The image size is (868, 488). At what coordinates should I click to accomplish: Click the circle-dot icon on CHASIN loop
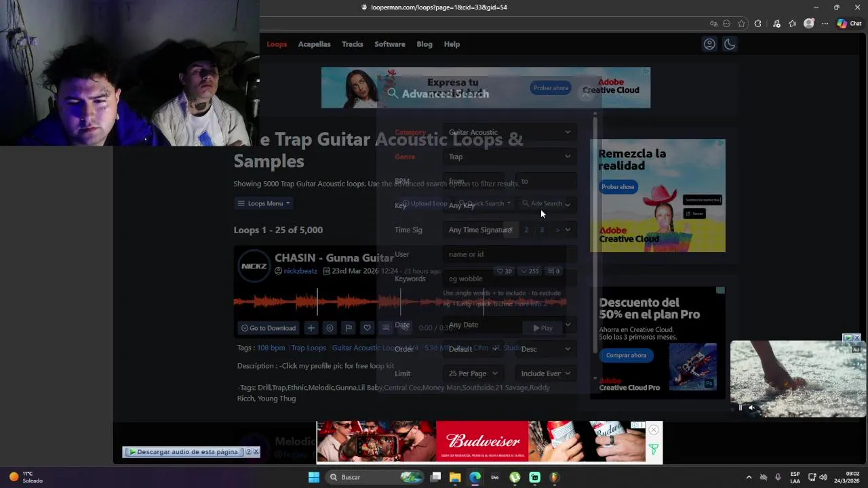pos(330,328)
